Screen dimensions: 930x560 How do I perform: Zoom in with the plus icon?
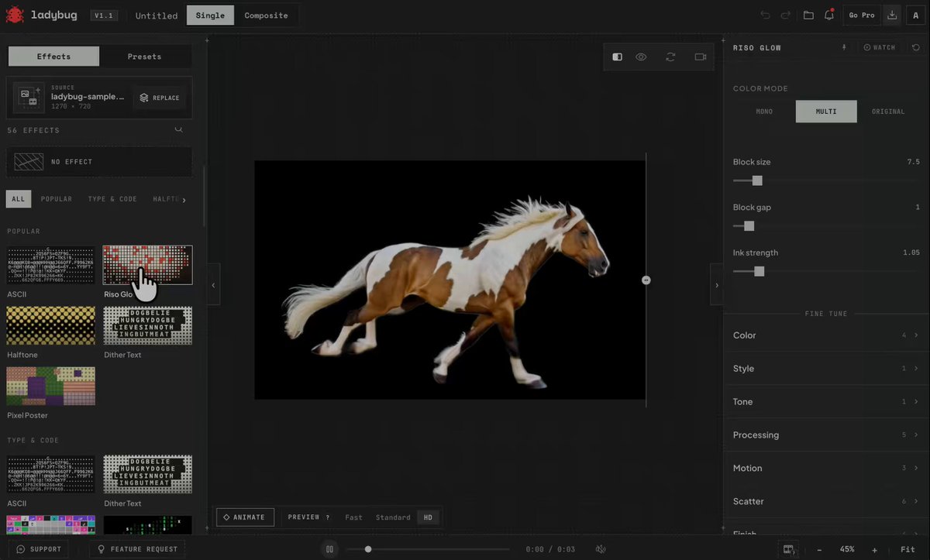tap(875, 549)
